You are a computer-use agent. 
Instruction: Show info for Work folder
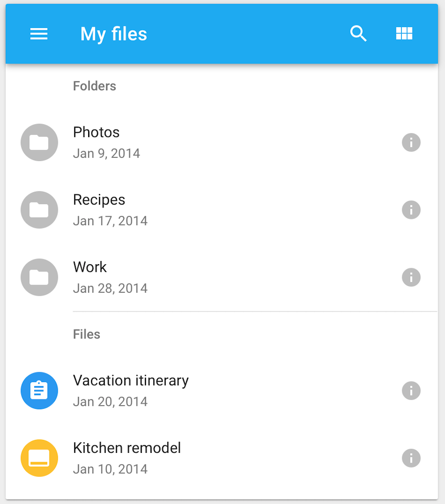411,278
